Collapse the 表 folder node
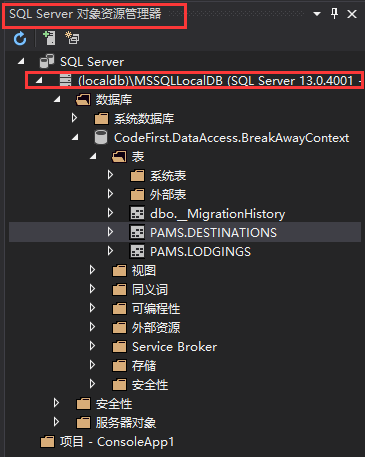This screenshot has width=365, height=457. tap(93, 156)
